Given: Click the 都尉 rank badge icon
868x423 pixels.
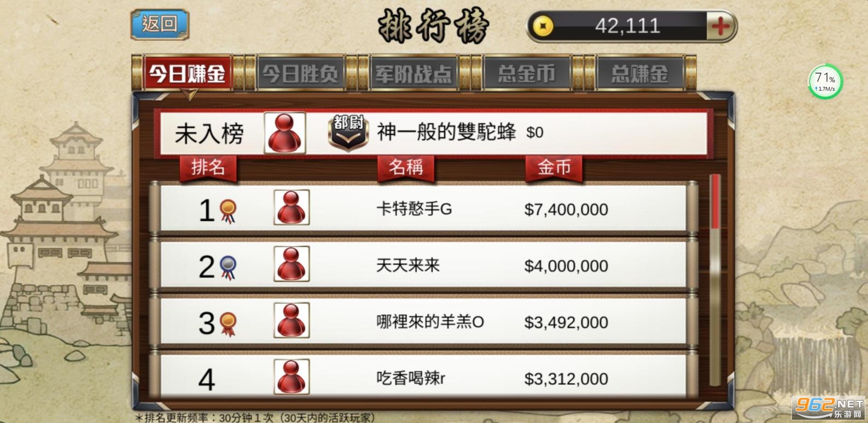Looking at the screenshot, I should (x=348, y=133).
